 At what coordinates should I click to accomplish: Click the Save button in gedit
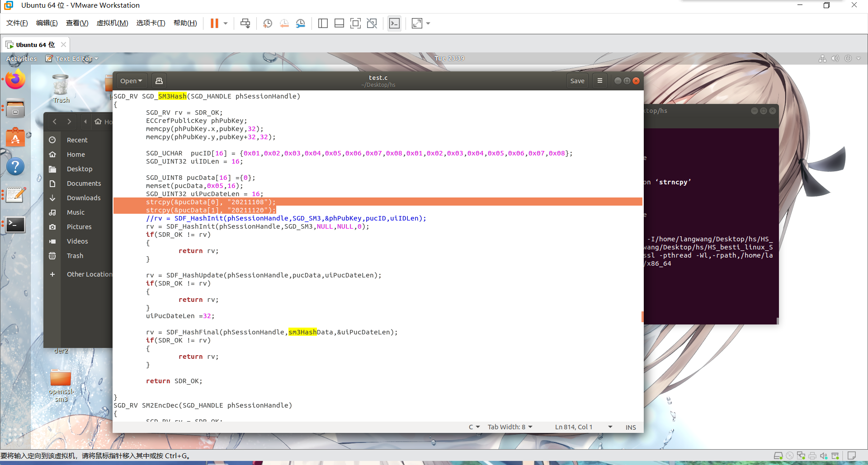577,81
